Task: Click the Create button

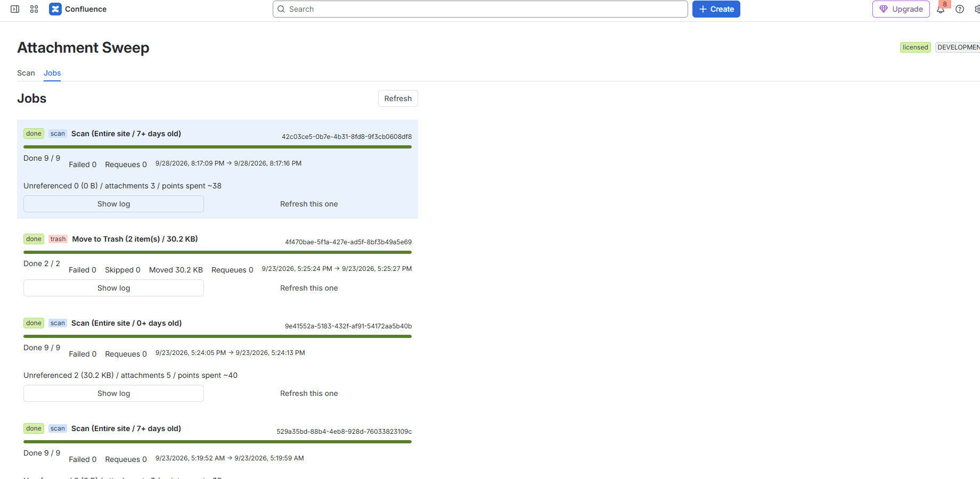Action: coord(716,9)
